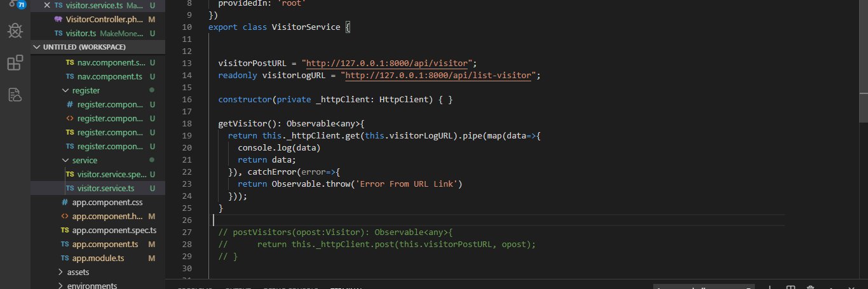The width and height of the screenshot is (868, 289).
Task: Click line number 26 in the gutter
Action: pyautogui.click(x=187, y=220)
